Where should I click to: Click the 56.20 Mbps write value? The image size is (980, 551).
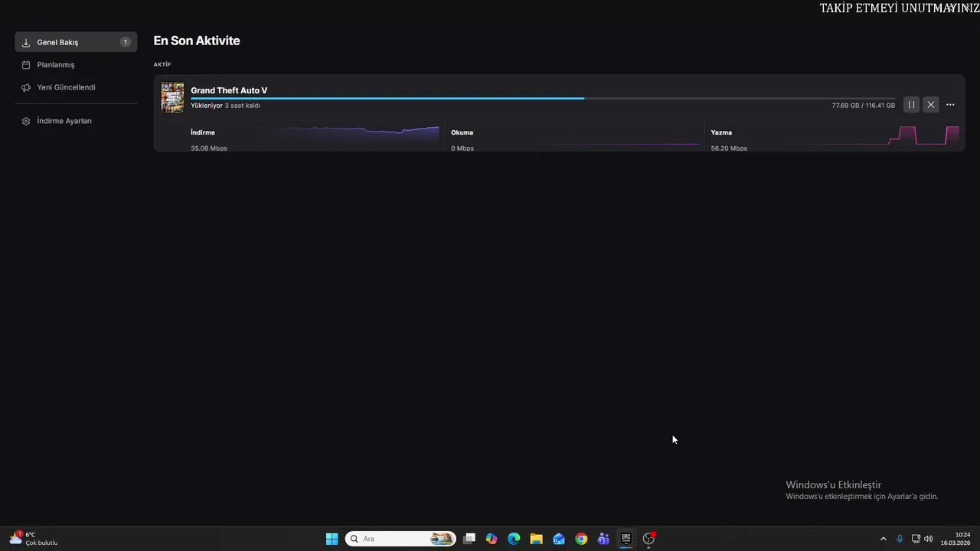click(729, 148)
